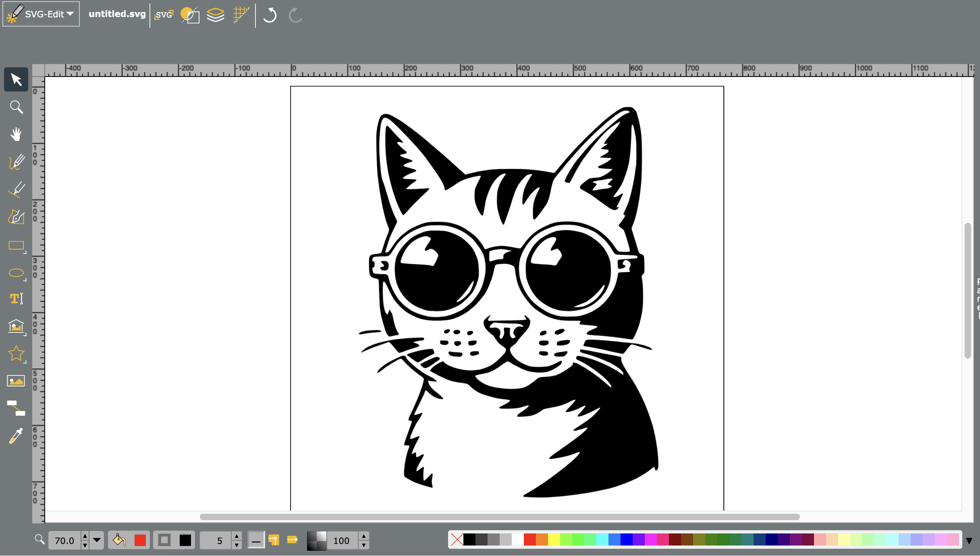Open the Layers panel from the toolbar
The height and width of the screenshot is (556, 980).
(x=215, y=15)
